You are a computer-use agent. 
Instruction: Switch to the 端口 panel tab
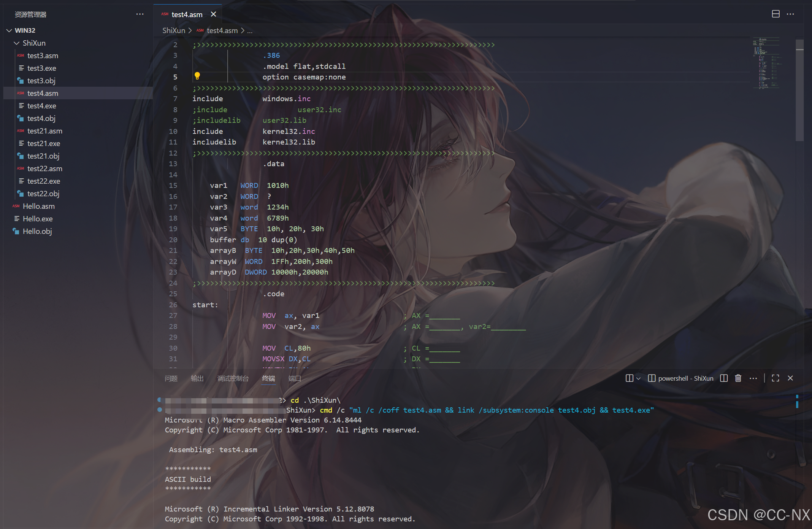point(295,378)
